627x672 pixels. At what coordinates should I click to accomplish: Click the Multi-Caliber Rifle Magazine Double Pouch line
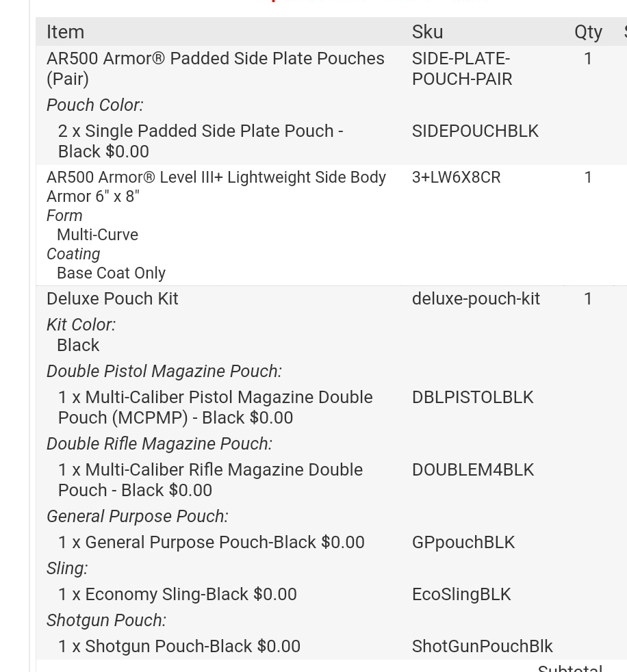(210, 480)
